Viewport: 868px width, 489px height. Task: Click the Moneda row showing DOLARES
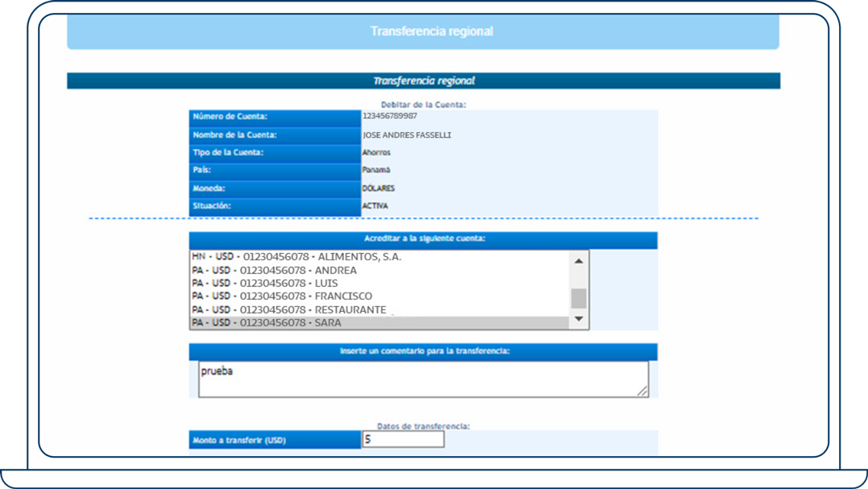[242, 188]
